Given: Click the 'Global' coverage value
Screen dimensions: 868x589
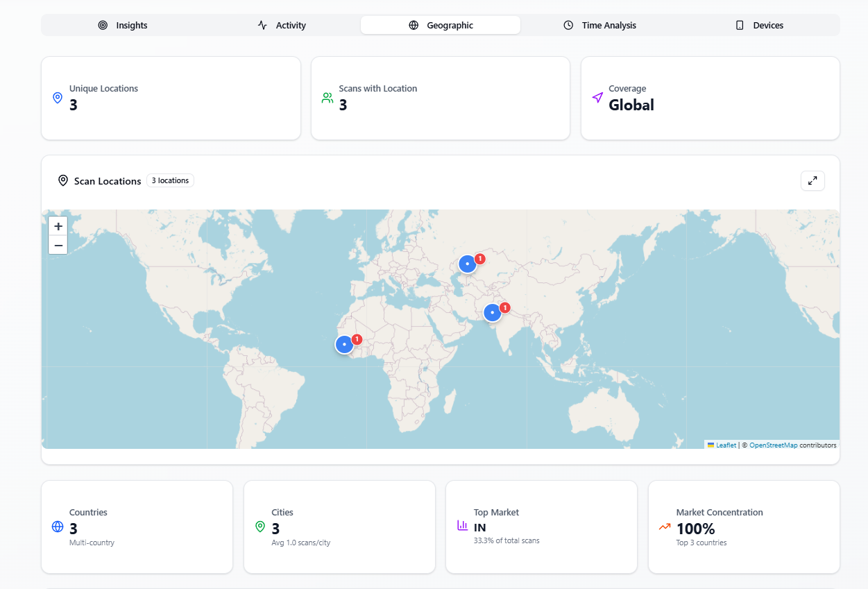Looking at the screenshot, I should point(631,105).
